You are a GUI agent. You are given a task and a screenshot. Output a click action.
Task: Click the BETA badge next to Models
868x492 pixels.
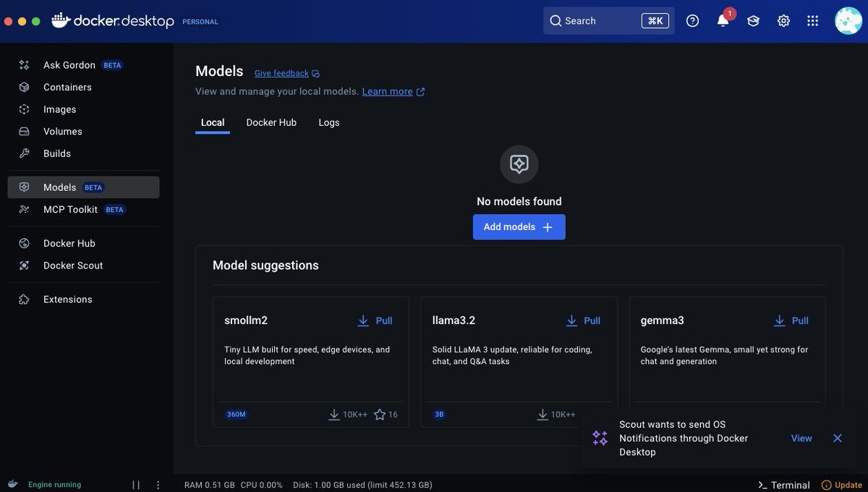click(93, 187)
